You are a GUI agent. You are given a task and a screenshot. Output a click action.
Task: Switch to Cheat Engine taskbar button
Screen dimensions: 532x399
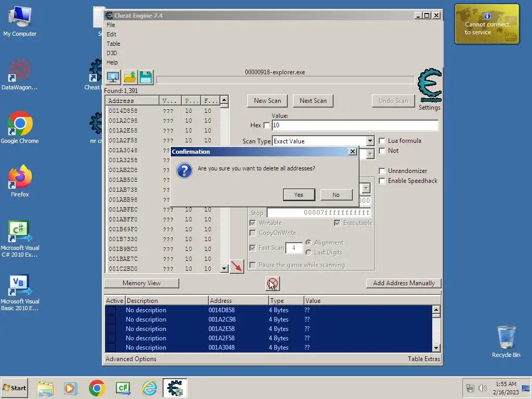coord(175,388)
